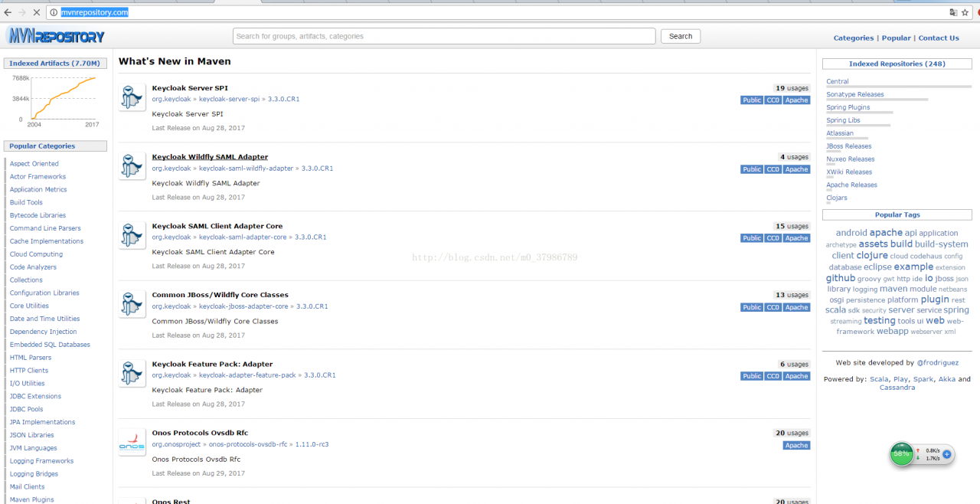The height and width of the screenshot is (504, 980).
Task: Click the green 58% floating widget
Action: pos(902,453)
